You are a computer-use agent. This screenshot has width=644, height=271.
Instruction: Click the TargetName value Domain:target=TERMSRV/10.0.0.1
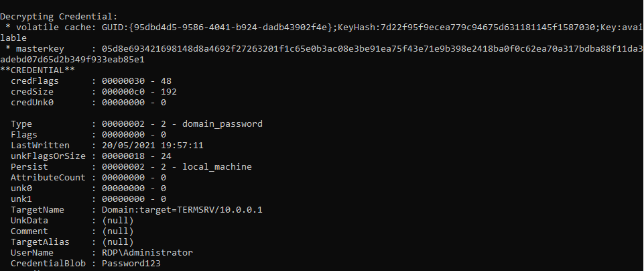coord(182,209)
